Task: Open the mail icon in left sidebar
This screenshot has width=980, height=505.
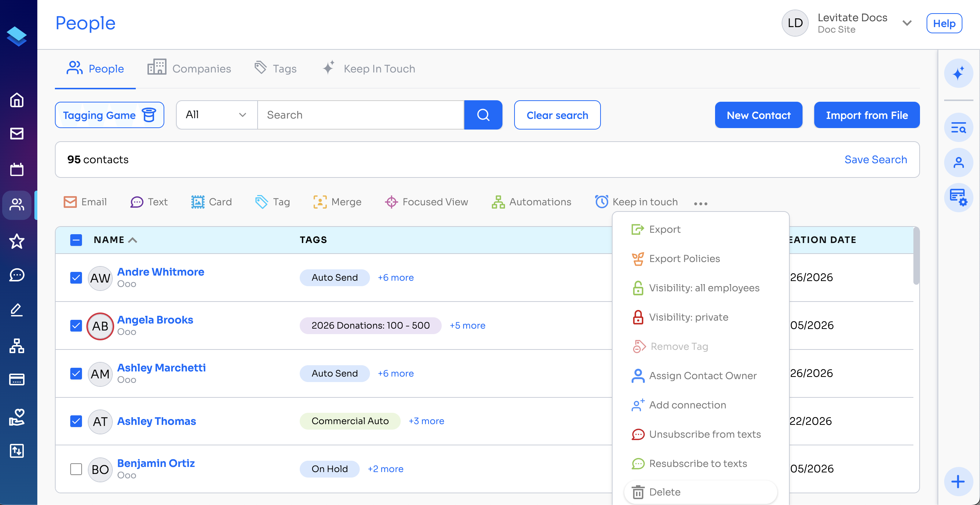Action: pyautogui.click(x=17, y=134)
